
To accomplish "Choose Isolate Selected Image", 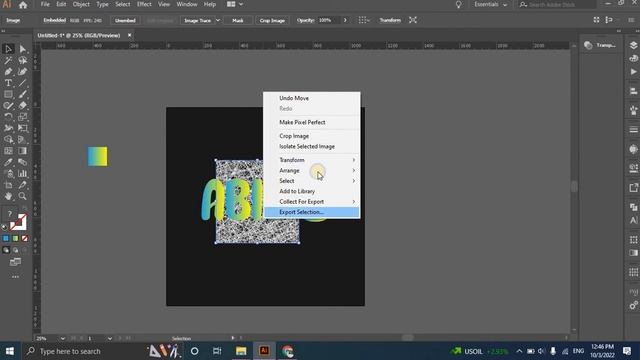I will pos(312,147).
